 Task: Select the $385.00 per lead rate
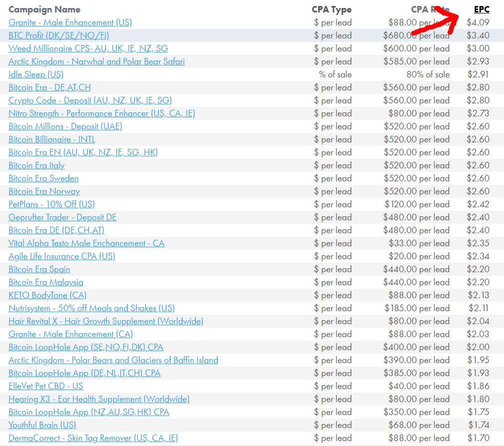pos(416,374)
